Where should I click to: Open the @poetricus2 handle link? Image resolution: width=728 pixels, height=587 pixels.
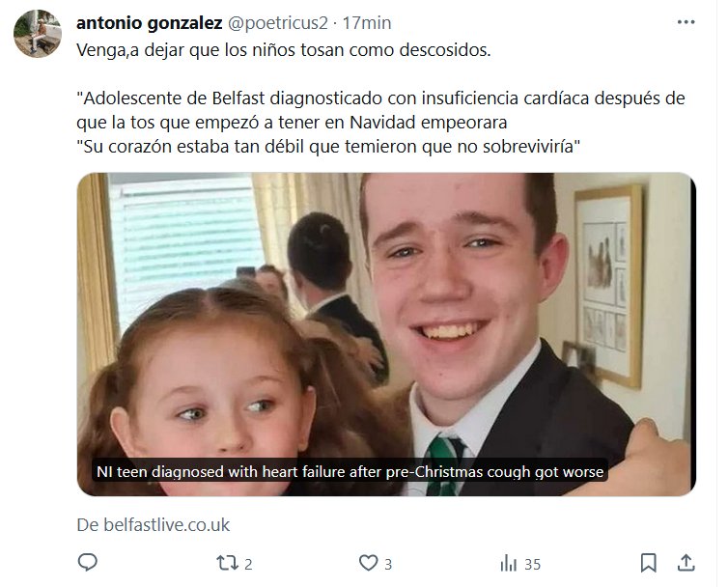pos(278,23)
